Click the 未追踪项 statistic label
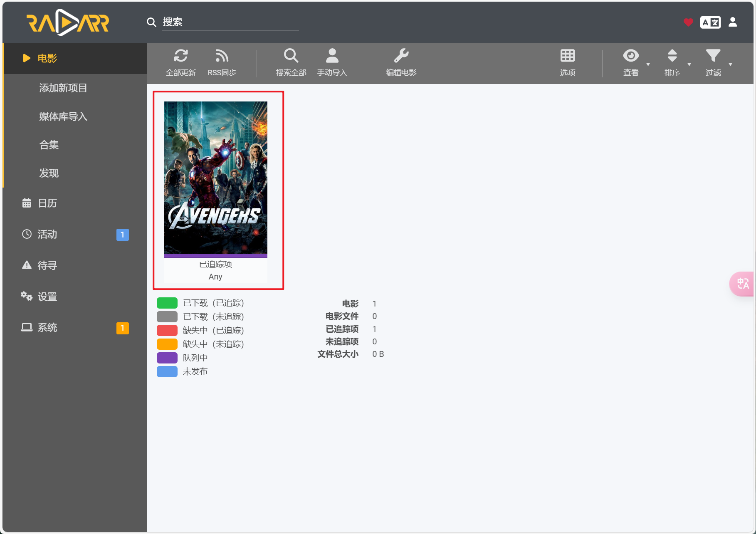The width and height of the screenshot is (756, 534). click(342, 341)
